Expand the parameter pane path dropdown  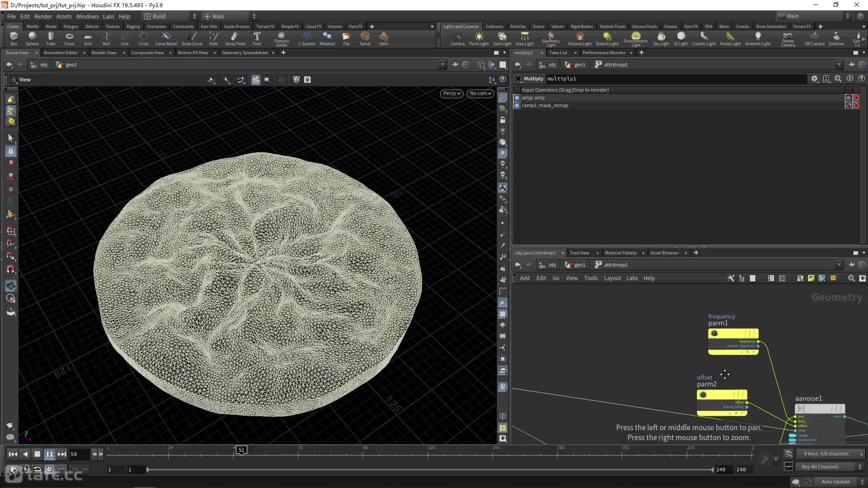(x=839, y=65)
